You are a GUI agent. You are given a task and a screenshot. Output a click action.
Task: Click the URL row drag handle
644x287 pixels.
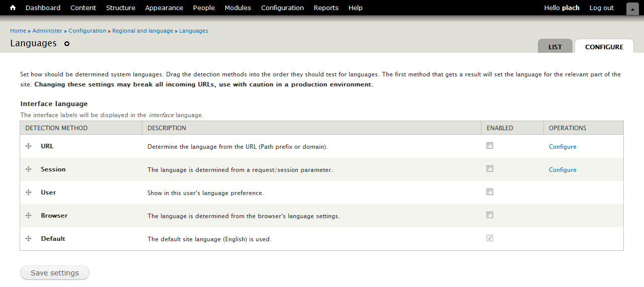pos(29,146)
